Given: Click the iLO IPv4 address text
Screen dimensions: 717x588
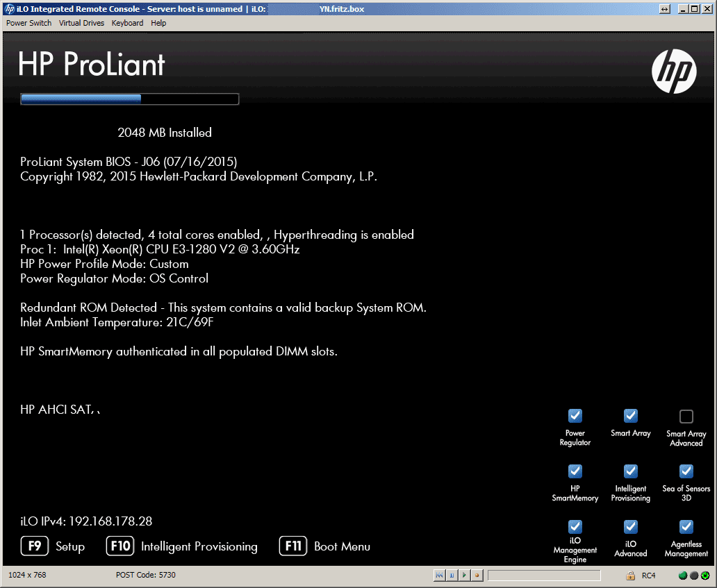Looking at the screenshot, I should click(86, 521).
